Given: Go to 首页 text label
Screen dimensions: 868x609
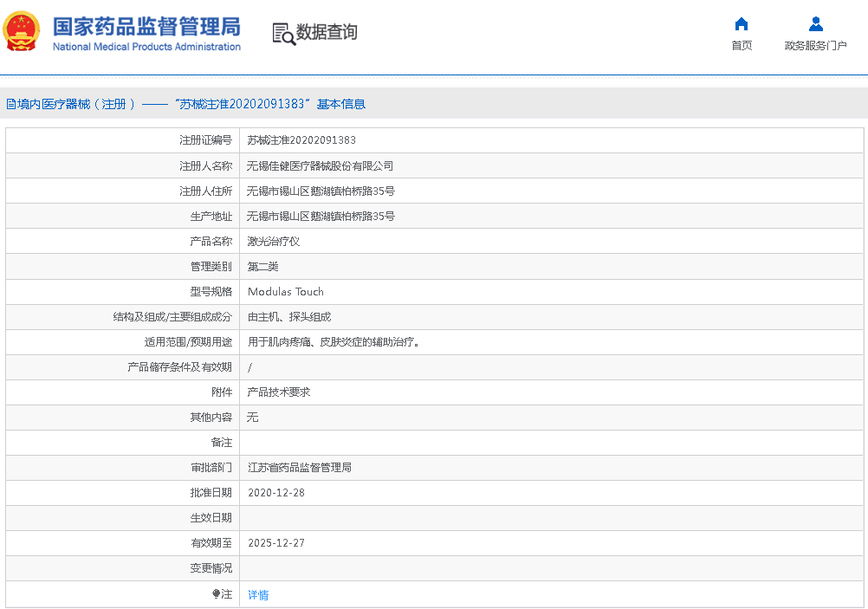Looking at the screenshot, I should [742, 46].
